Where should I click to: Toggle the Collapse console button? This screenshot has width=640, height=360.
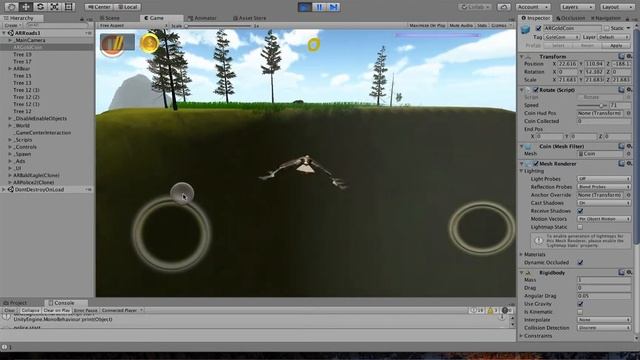click(30, 310)
